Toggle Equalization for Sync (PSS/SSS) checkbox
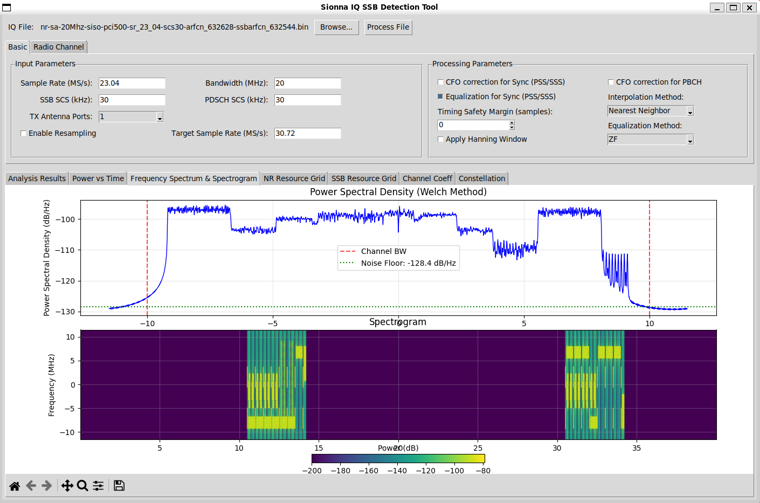760x503 pixels. (441, 97)
